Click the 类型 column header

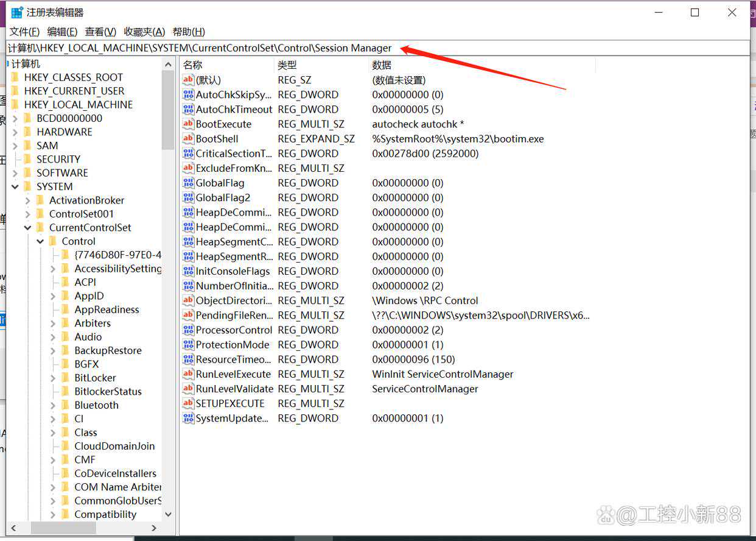(287, 65)
